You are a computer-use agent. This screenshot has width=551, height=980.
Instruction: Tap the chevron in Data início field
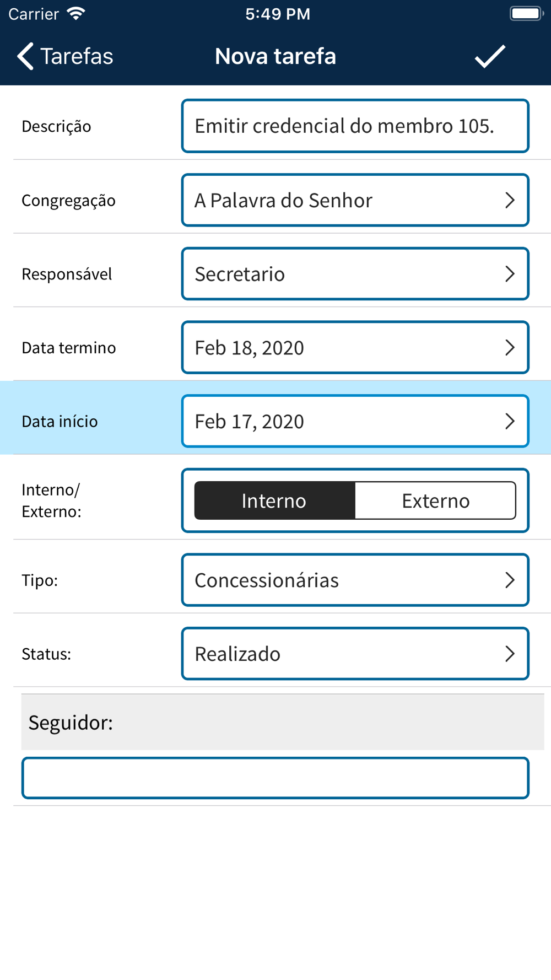click(510, 422)
